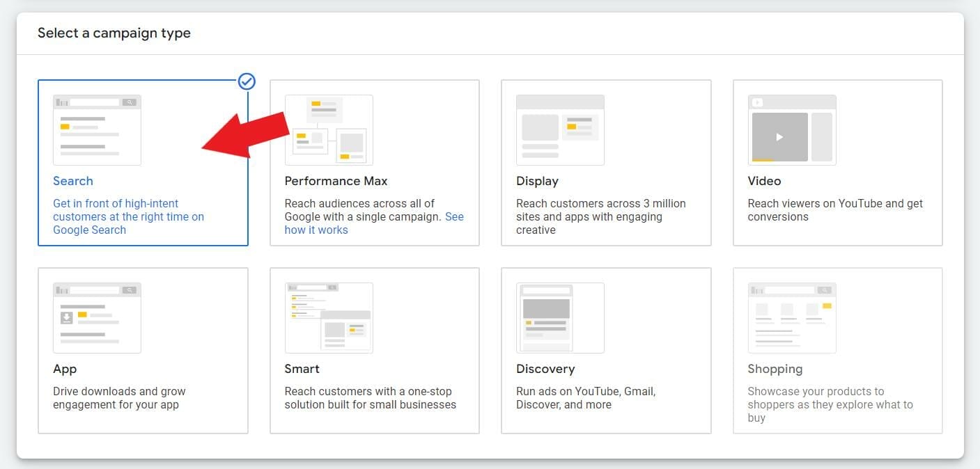Click the Performance Max campaign illustration
The image size is (980, 469).
pos(329,130)
